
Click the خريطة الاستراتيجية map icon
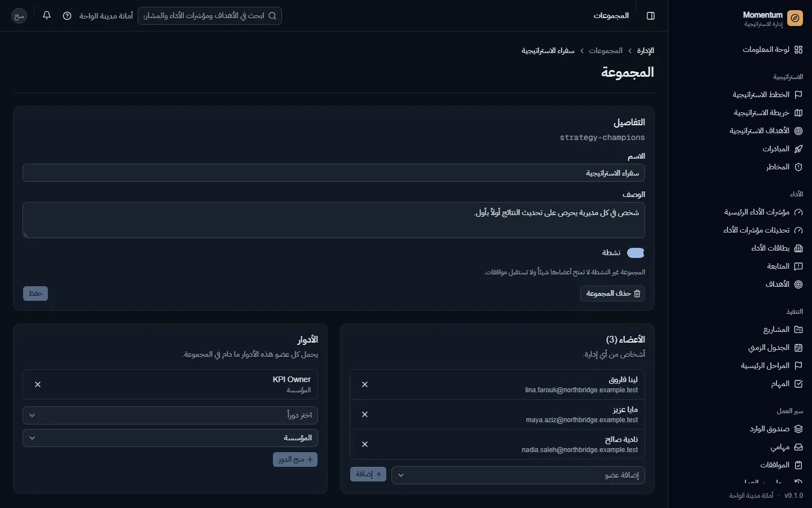798,113
